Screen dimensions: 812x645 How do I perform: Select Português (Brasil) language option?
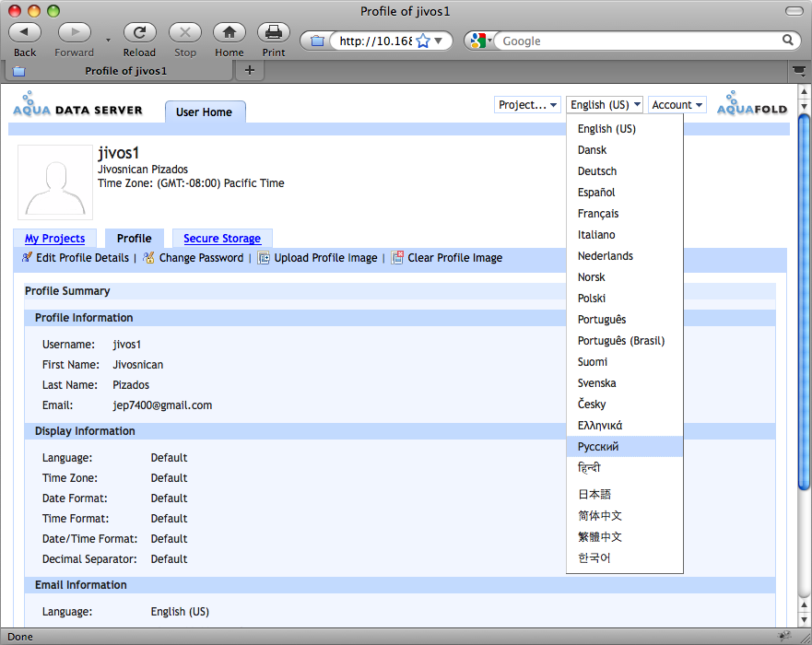click(625, 341)
